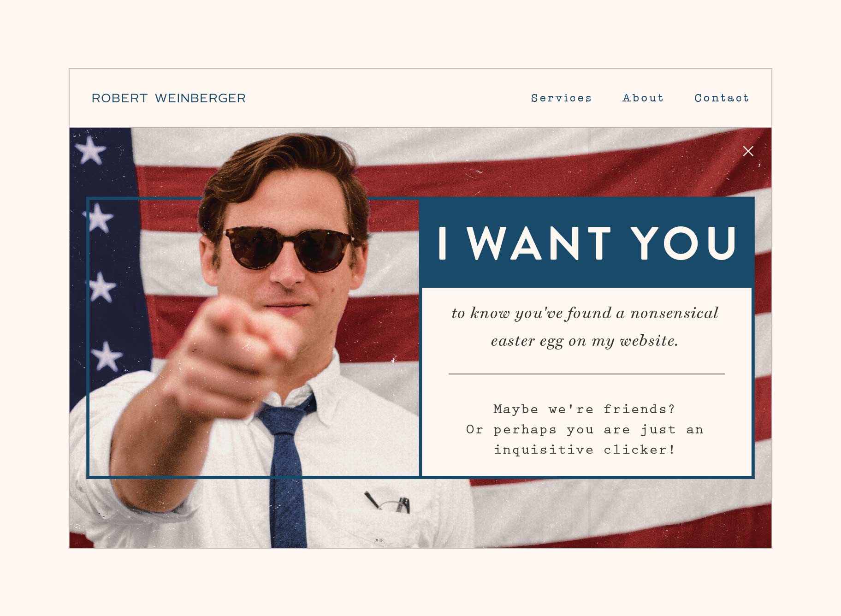Click the 'inquisitive clicker!' text line
This screenshot has height=616, width=841.
[x=585, y=450]
